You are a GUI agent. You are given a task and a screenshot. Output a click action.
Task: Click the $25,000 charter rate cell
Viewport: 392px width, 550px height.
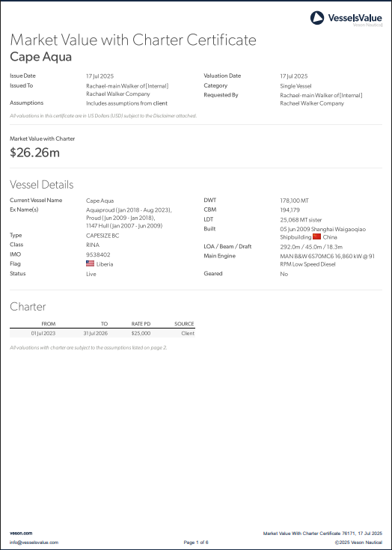141,333
